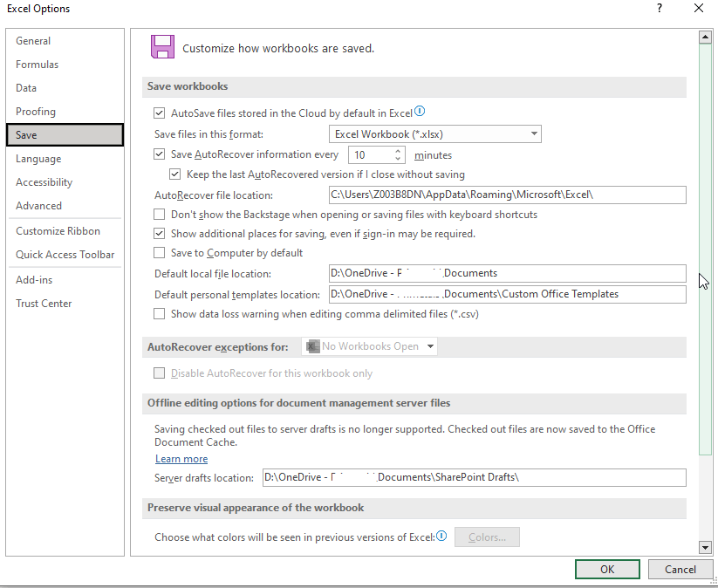718x588 pixels.
Task: Click the scrollbar up arrow
Action: [705, 38]
